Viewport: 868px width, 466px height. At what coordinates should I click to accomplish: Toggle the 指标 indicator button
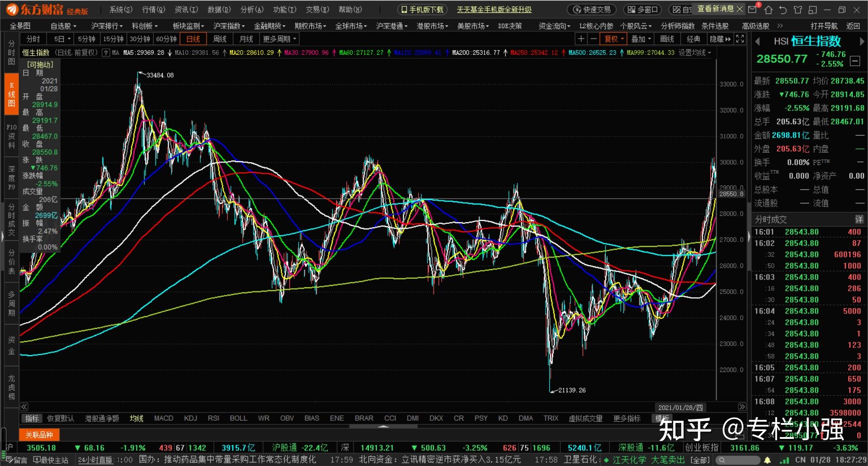click(x=32, y=418)
